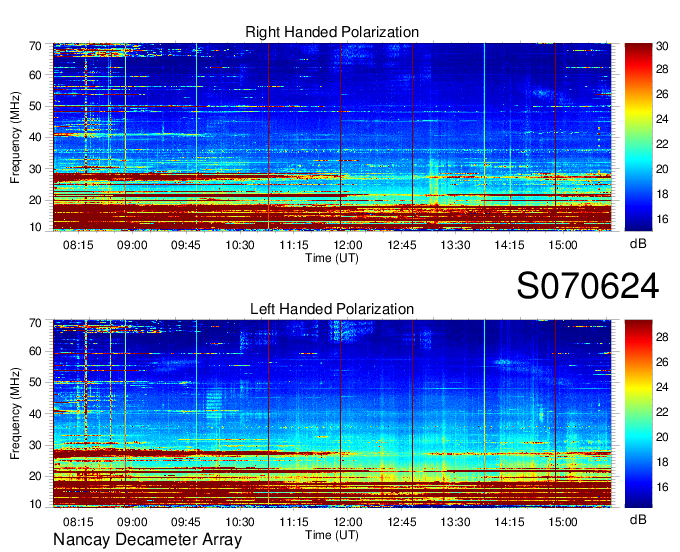Click the left-handed plot's dB color bar

[x=638, y=414]
